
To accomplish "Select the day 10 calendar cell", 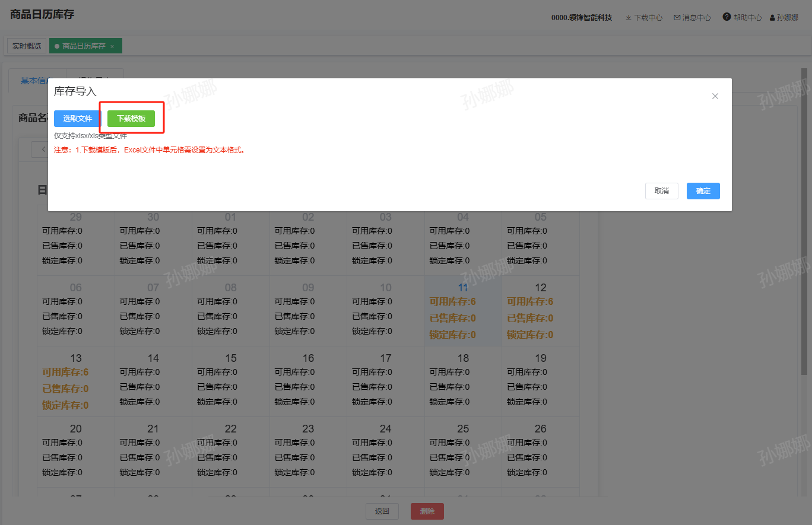I will (x=386, y=311).
